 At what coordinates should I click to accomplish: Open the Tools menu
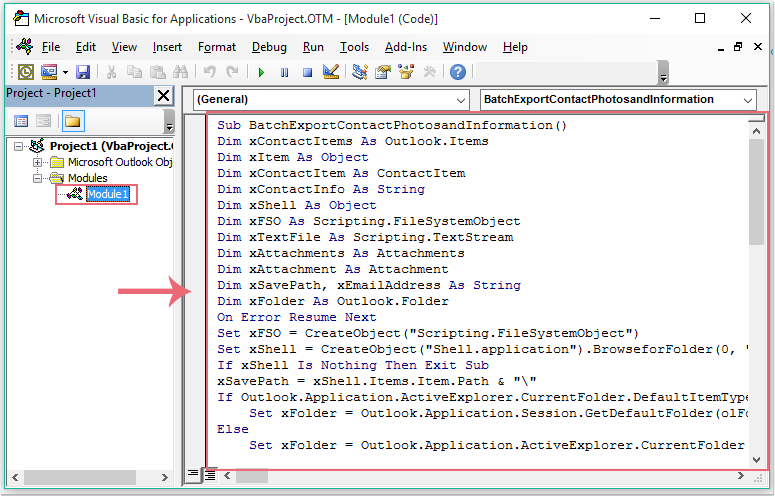coord(354,47)
